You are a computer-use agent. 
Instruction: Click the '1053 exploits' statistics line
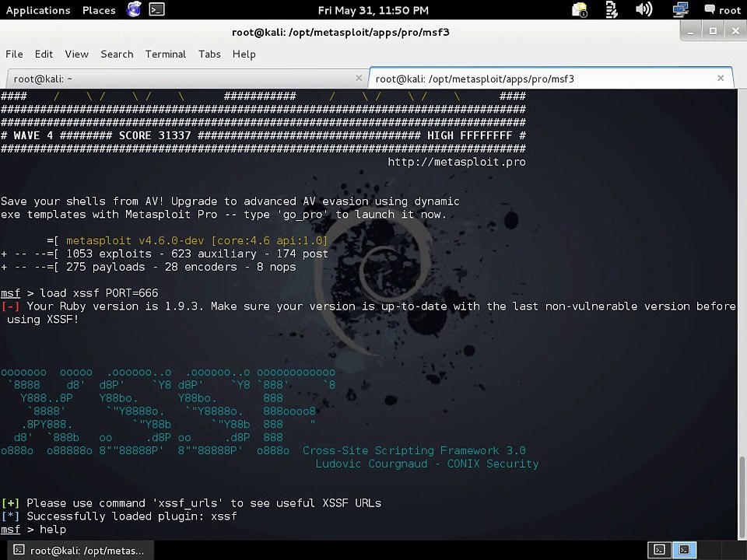(164, 254)
